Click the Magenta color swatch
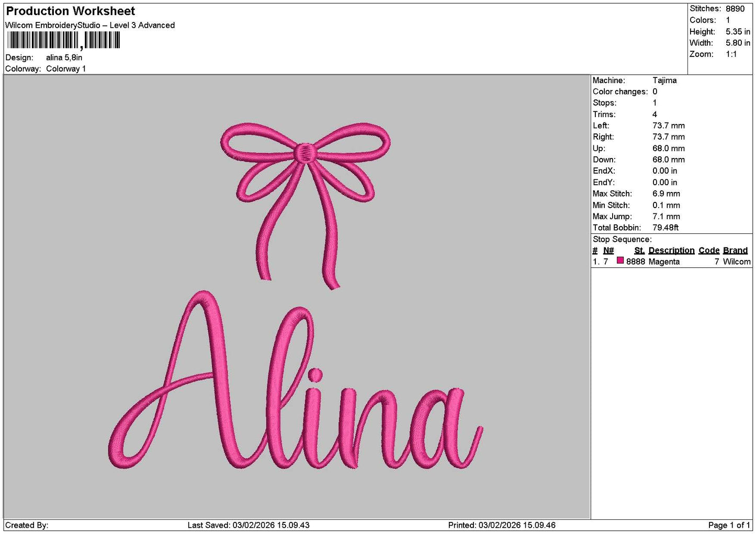 [x=620, y=260]
